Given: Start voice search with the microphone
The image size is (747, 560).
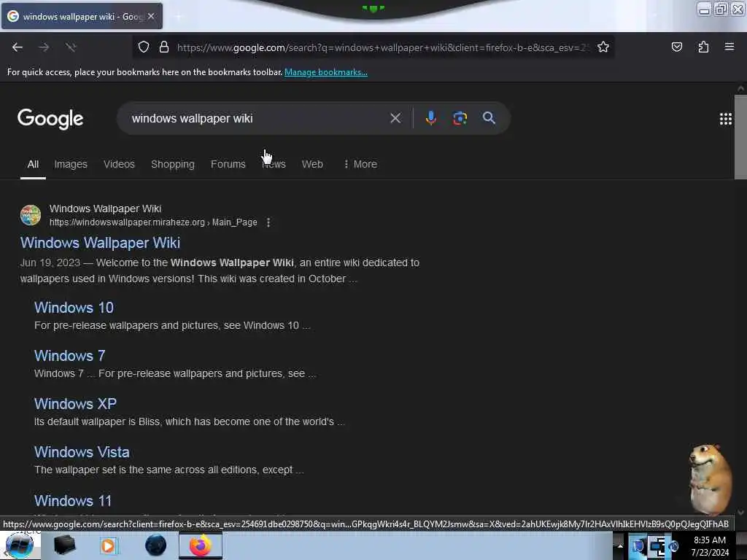Looking at the screenshot, I should point(430,118).
